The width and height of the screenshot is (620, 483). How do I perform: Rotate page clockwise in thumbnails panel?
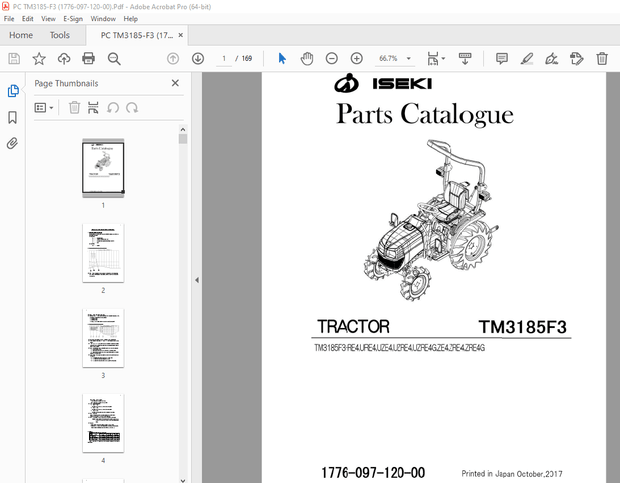click(132, 108)
